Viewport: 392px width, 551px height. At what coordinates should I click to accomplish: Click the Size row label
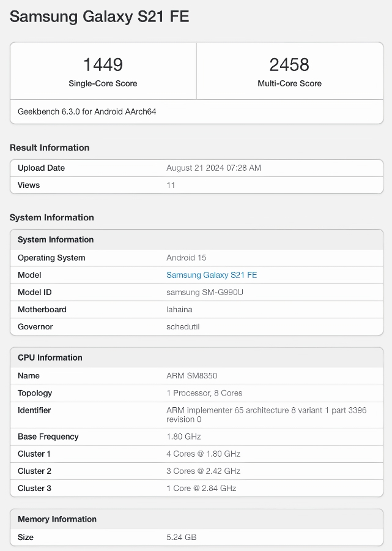click(x=26, y=538)
